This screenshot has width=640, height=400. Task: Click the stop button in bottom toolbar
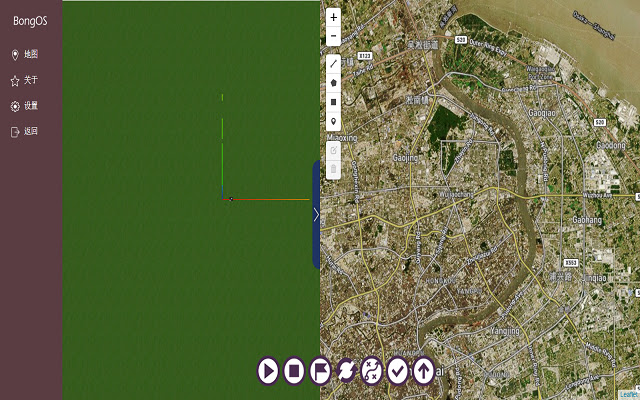tap(294, 371)
